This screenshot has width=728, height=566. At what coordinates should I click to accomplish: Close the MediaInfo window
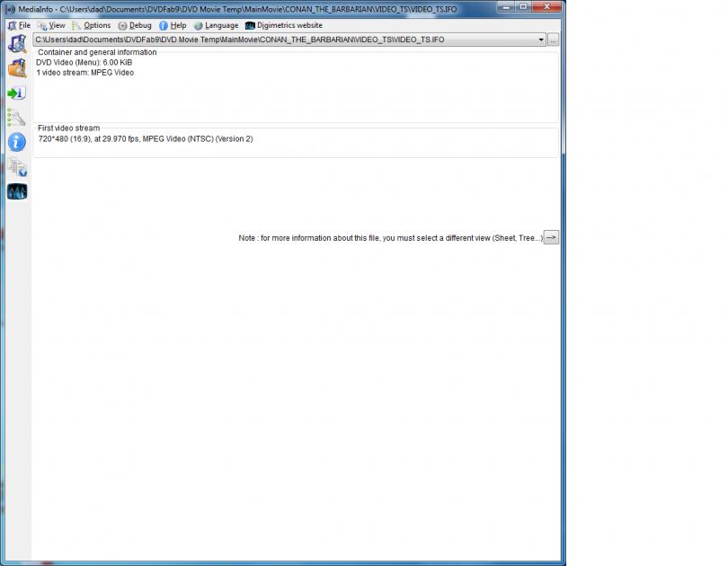point(547,7)
